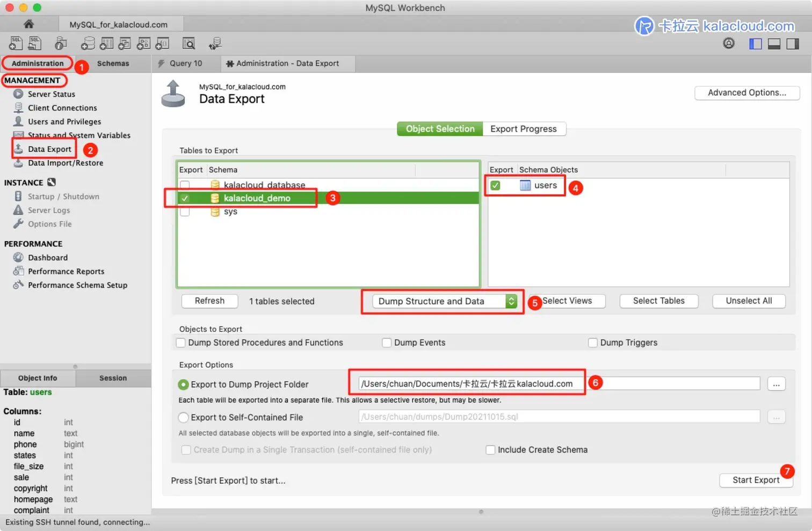Click the Refresh button
Viewport: 812px width, 531px height.
coord(209,301)
